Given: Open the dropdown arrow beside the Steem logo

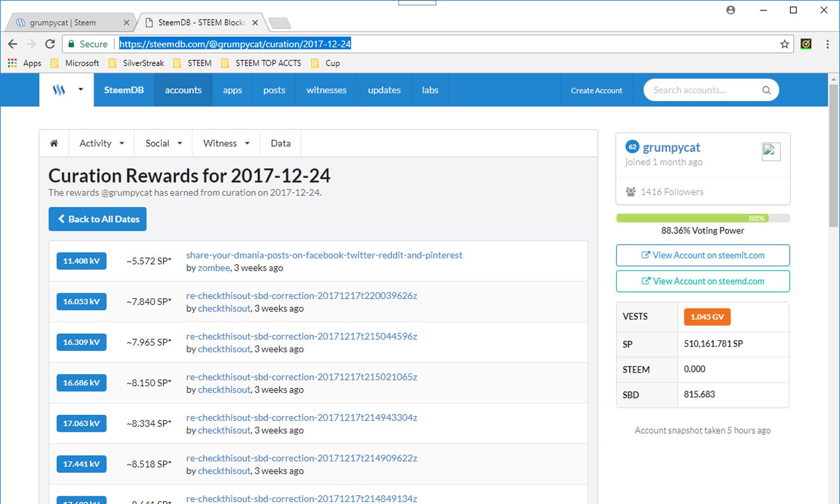Looking at the screenshot, I should coord(81,90).
